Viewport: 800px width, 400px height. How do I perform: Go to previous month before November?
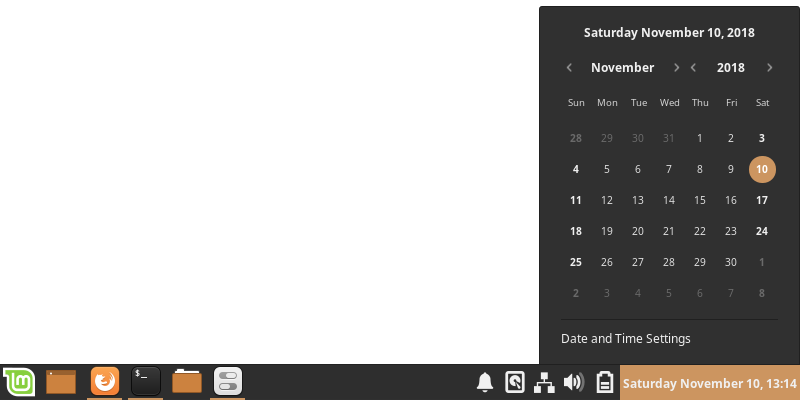pyautogui.click(x=569, y=67)
